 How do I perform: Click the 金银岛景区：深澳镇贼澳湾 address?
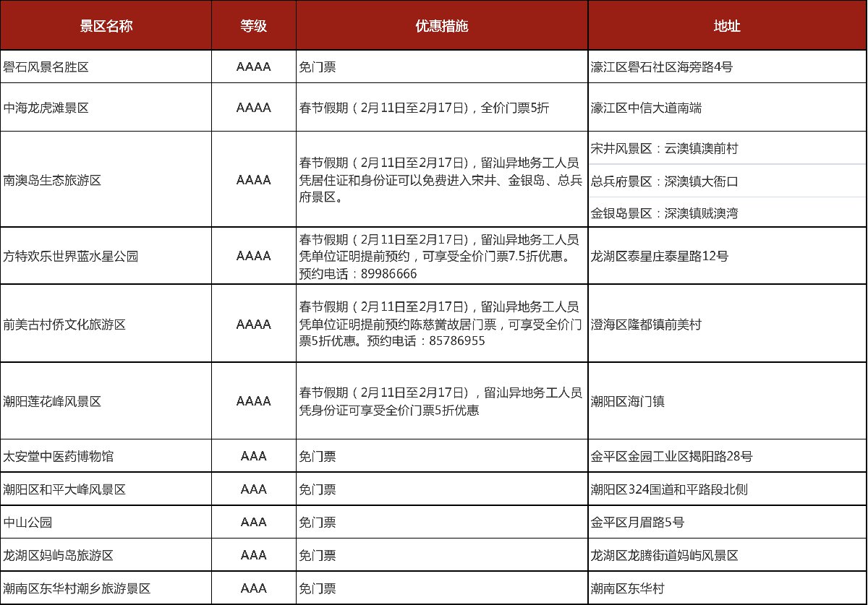(x=665, y=213)
